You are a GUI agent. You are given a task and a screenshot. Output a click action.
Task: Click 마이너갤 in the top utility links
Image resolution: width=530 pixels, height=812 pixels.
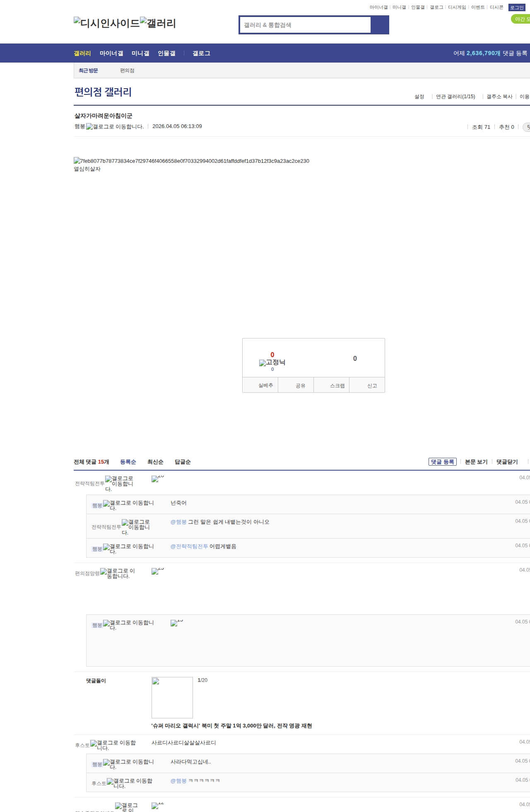tap(379, 7)
